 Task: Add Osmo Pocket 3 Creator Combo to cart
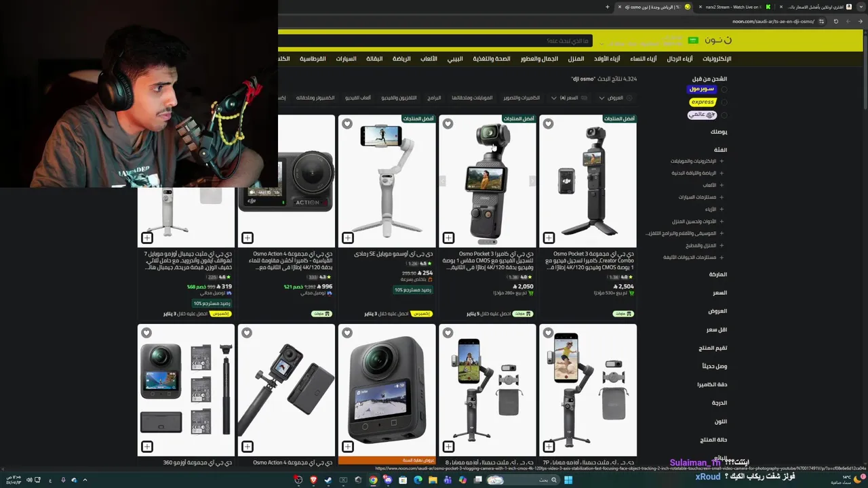click(549, 238)
